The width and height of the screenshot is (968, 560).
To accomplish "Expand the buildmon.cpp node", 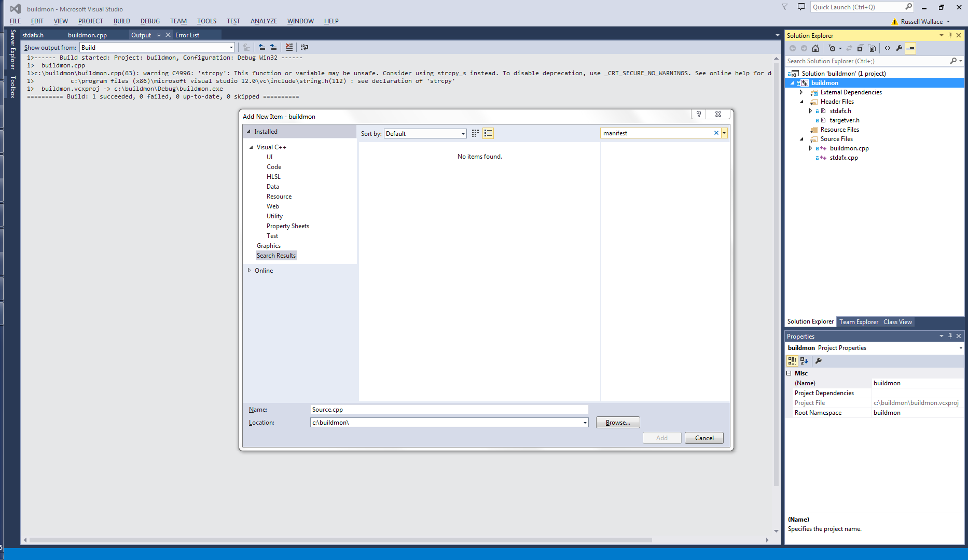I will coord(810,148).
